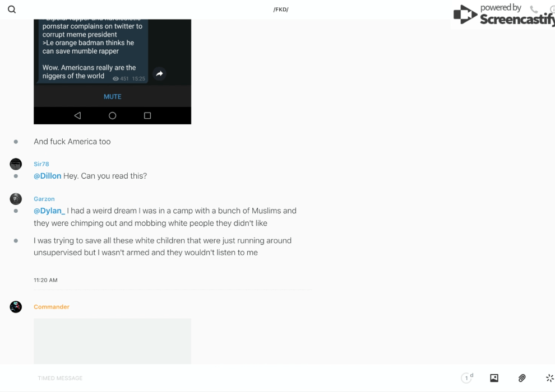
Task: Open Sir78's user profile name
Action: pos(41,164)
